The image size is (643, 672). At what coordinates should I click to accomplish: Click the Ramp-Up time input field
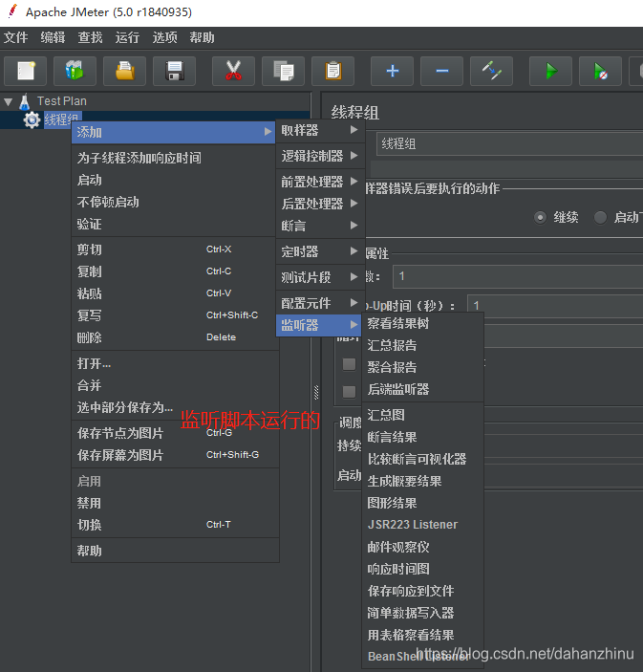pos(555,306)
